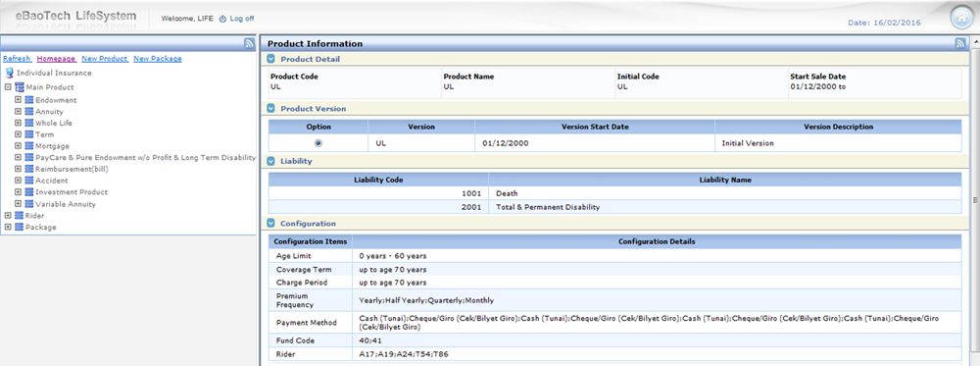Click the Endowment category icon

point(28,100)
